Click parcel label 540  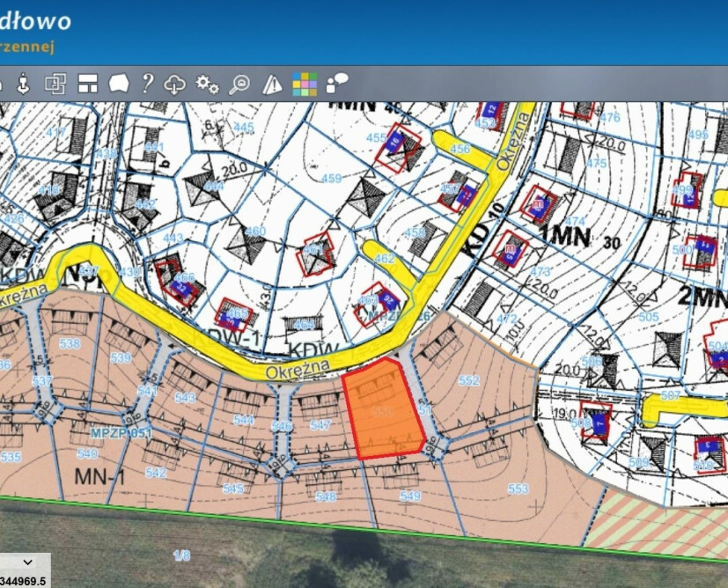point(87,453)
